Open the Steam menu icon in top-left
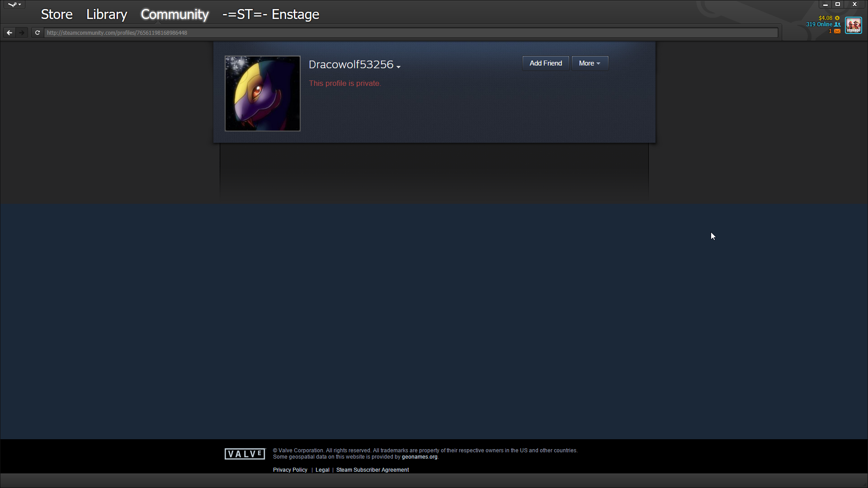Viewport: 868px width, 488px height. coord(14,5)
